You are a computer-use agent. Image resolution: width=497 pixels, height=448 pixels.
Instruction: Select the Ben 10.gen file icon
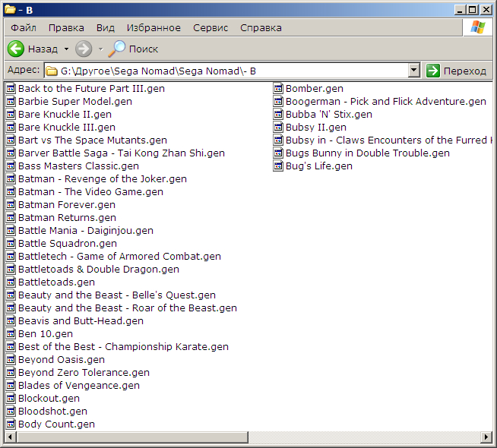(11, 334)
